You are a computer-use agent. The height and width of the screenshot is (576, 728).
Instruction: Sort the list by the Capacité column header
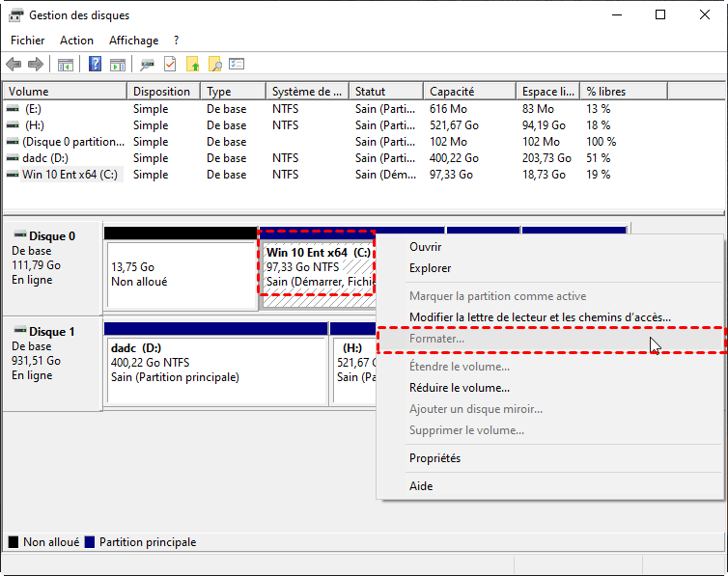[x=452, y=92]
